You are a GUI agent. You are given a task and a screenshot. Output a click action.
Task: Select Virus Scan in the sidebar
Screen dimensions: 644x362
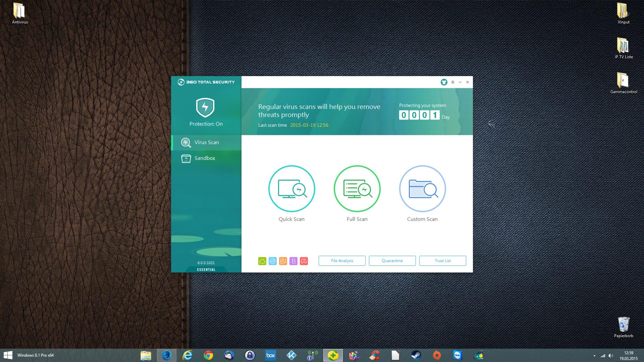206,142
